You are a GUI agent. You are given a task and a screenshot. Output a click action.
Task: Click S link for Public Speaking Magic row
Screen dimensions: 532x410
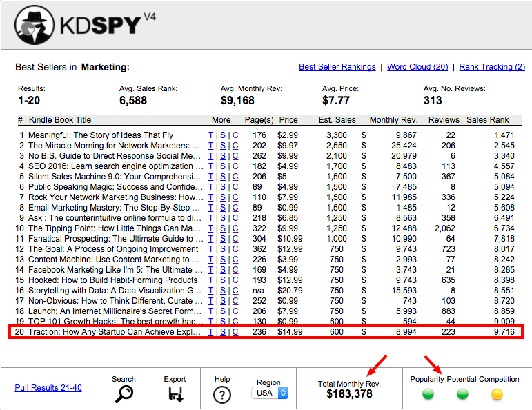click(223, 187)
